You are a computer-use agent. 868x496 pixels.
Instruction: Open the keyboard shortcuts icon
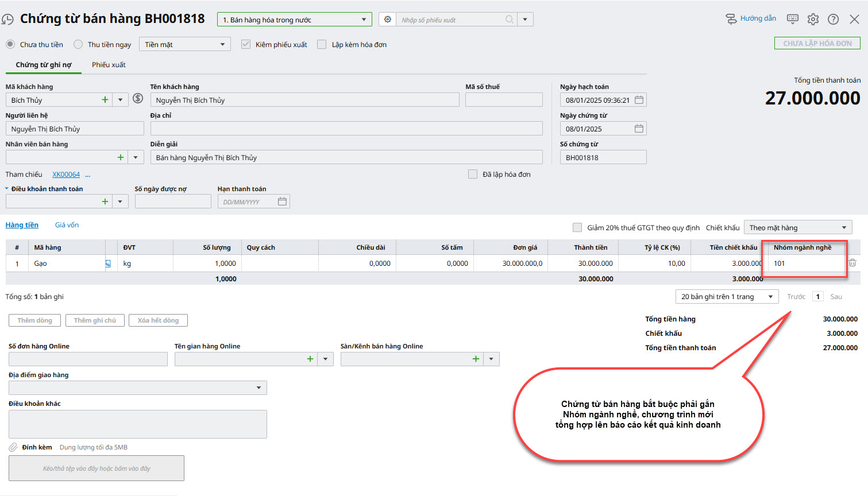793,19
